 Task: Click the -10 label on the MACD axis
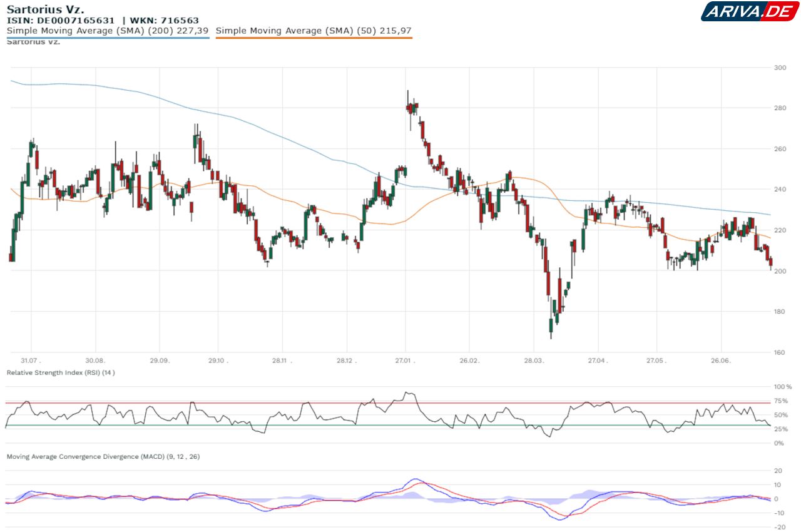(779, 513)
